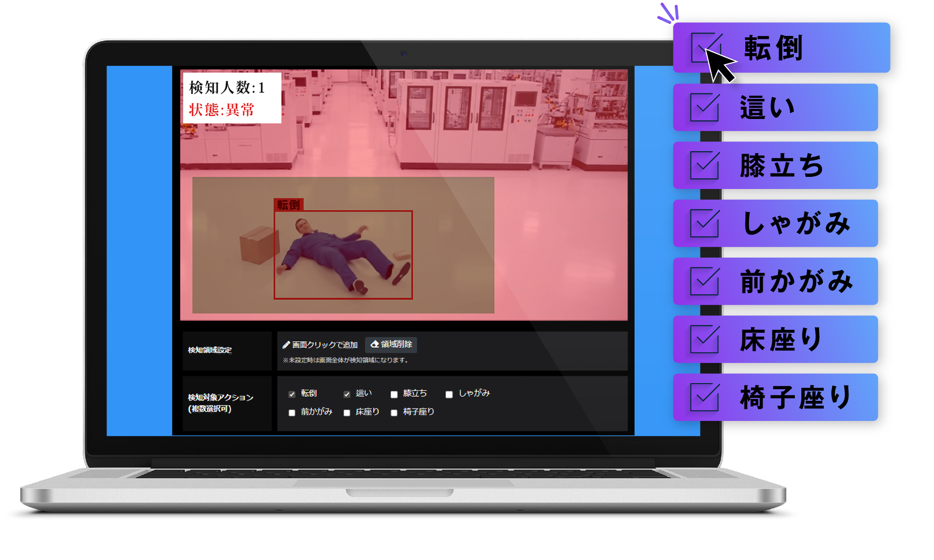
Task: Tick the large 這い checkbox on right panel
Action: 704,107
